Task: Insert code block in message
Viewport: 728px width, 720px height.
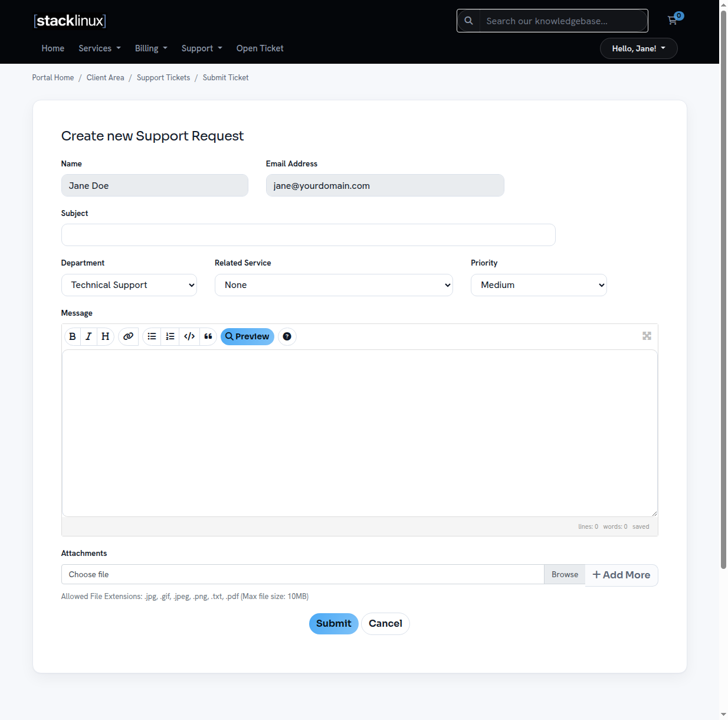Action: tap(189, 336)
